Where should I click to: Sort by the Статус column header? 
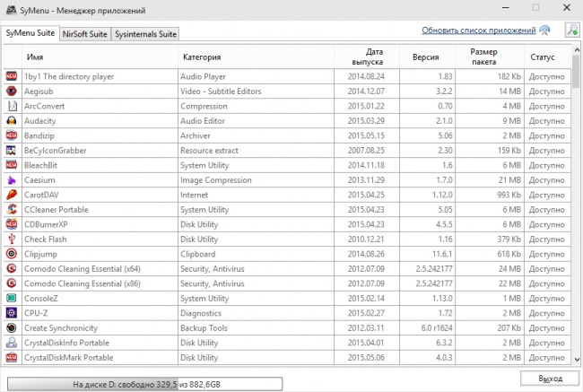(x=548, y=57)
